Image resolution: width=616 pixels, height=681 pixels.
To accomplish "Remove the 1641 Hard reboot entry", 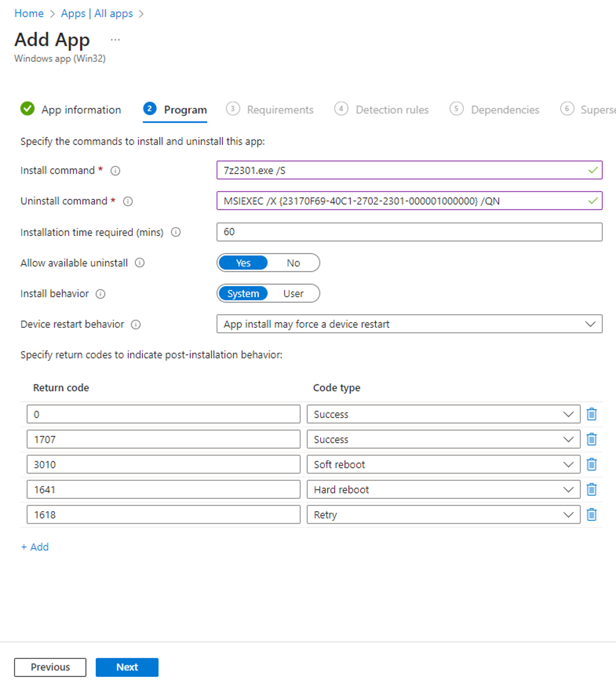I will click(x=591, y=489).
